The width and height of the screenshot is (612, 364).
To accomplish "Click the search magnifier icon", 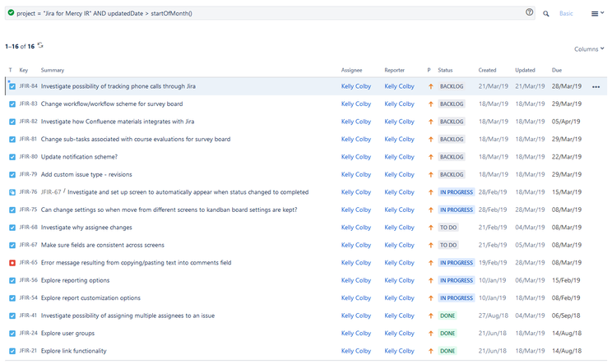I will 546,14.
